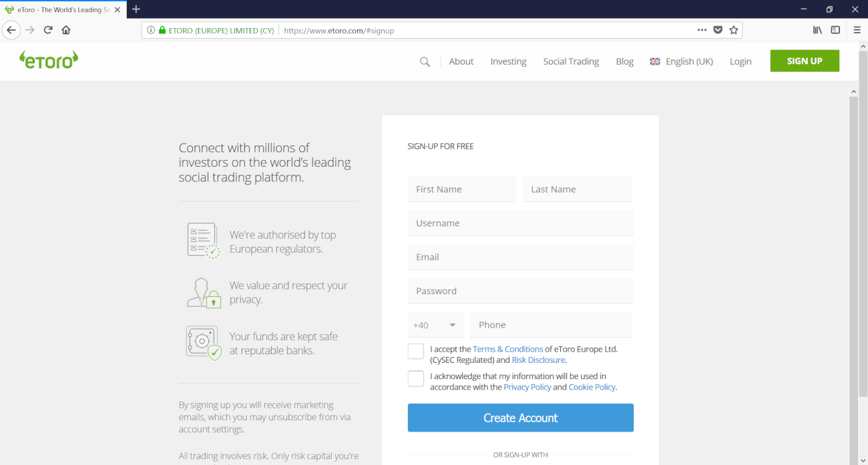Open the Library icon in the browser toolbar

click(817, 30)
